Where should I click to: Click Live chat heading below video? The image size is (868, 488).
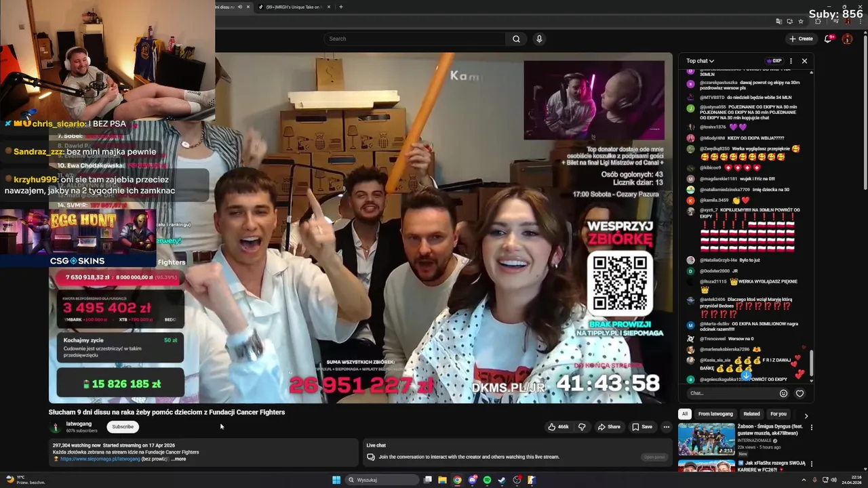pyautogui.click(x=376, y=445)
